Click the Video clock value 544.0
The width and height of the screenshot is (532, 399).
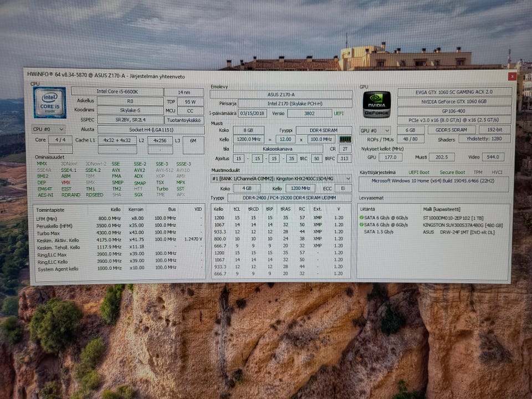click(493, 157)
